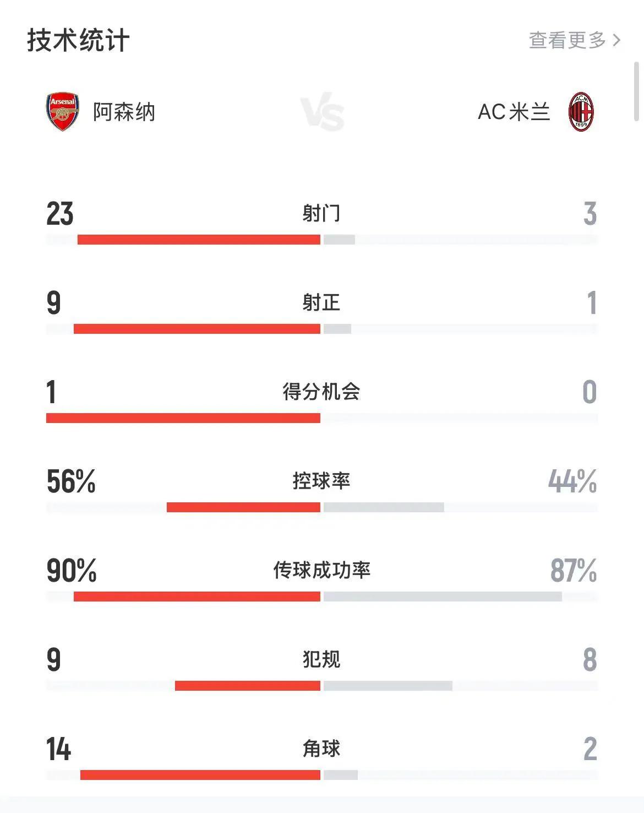The height and width of the screenshot is (813, 644).
Task: Click the 得分机会 stat label
Action: [321, 392]
